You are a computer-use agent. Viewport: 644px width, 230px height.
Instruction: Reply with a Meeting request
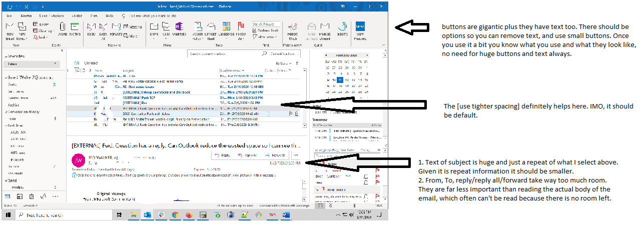(132, 26)
